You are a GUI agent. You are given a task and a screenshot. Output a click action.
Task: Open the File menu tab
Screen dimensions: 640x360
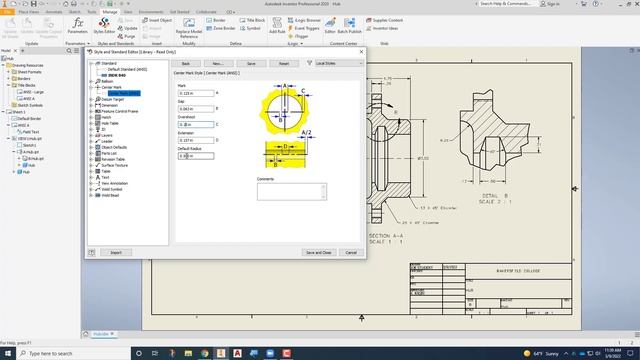coord(7,12)
